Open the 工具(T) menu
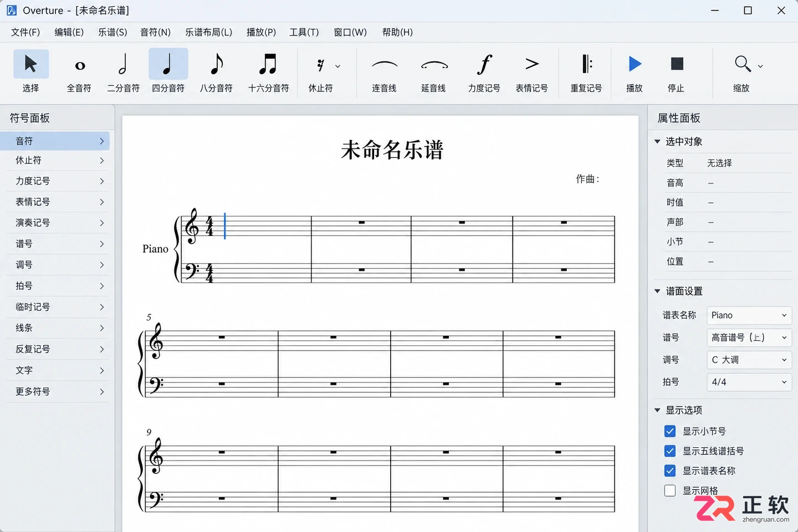This screenshot has width=798, height=532. [x=304, y=32]
